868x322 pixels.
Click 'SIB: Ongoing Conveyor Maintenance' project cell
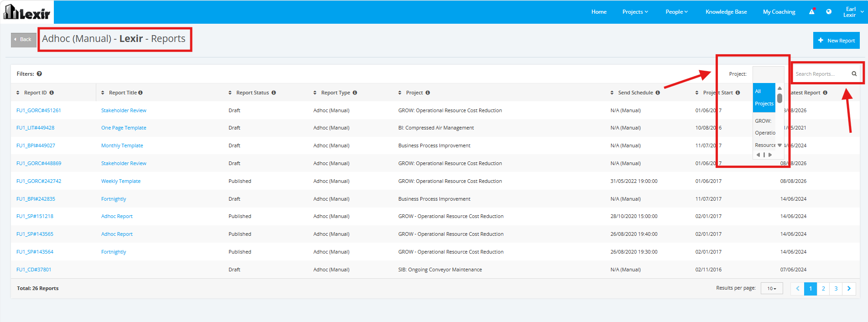(440, 270)
